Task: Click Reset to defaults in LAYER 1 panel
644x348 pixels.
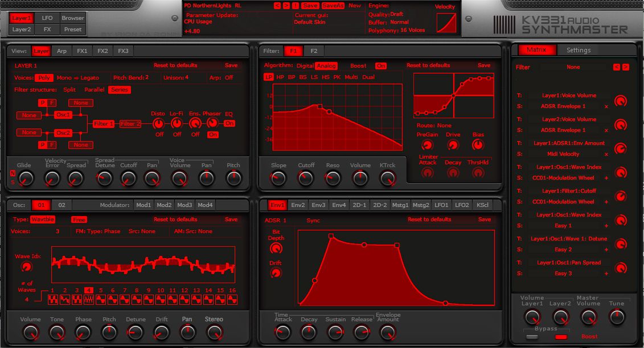Action: [x=175, y=65]
